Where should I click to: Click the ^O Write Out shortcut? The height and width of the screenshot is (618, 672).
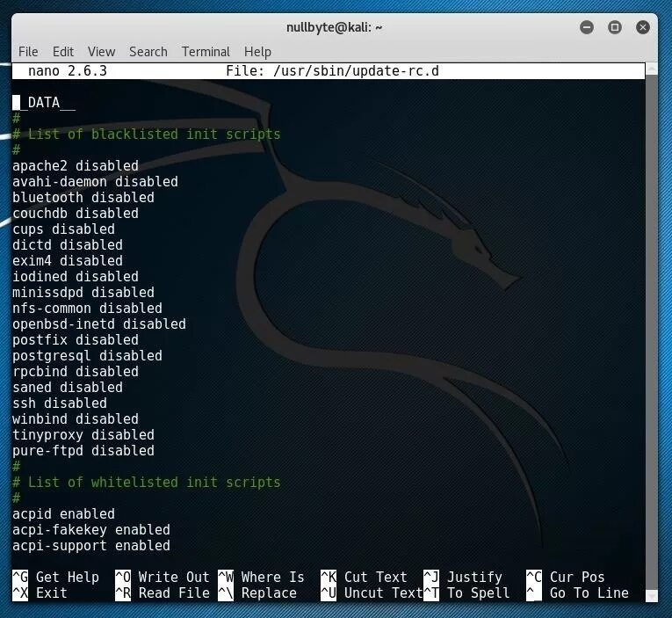click(163, 578)
